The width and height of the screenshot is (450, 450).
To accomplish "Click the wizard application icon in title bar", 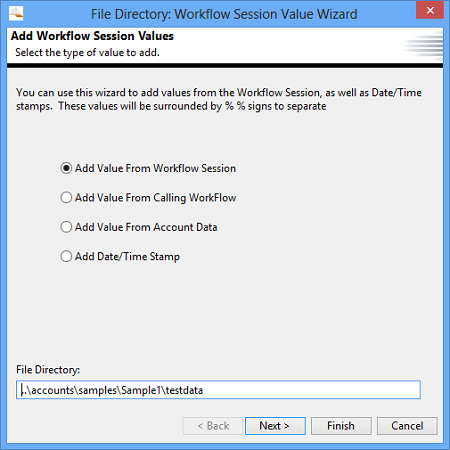I will (16, 13).
